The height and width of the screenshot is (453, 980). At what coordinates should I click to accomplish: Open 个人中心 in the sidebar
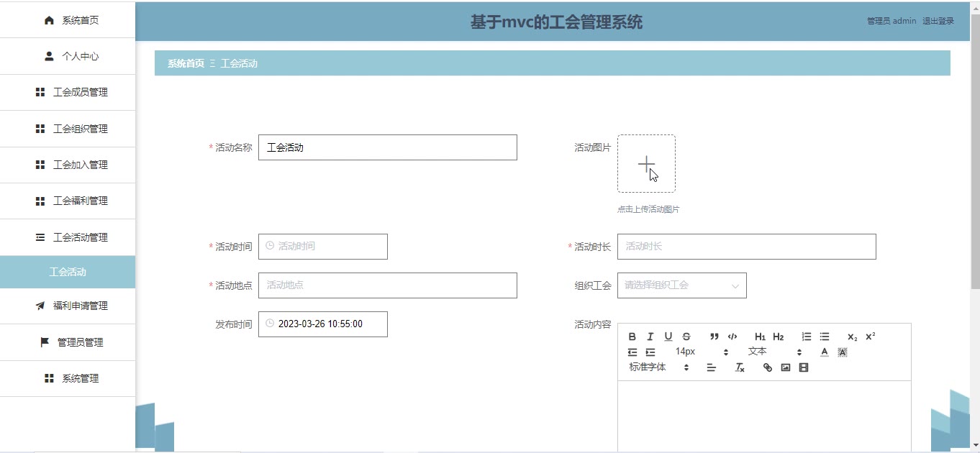[x=68, y=56]
